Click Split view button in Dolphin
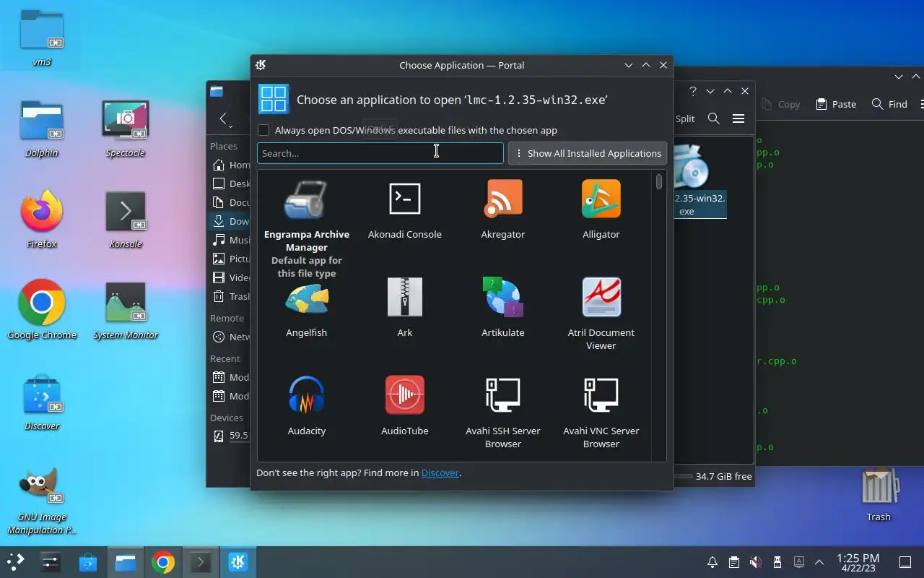 point(685,118)
